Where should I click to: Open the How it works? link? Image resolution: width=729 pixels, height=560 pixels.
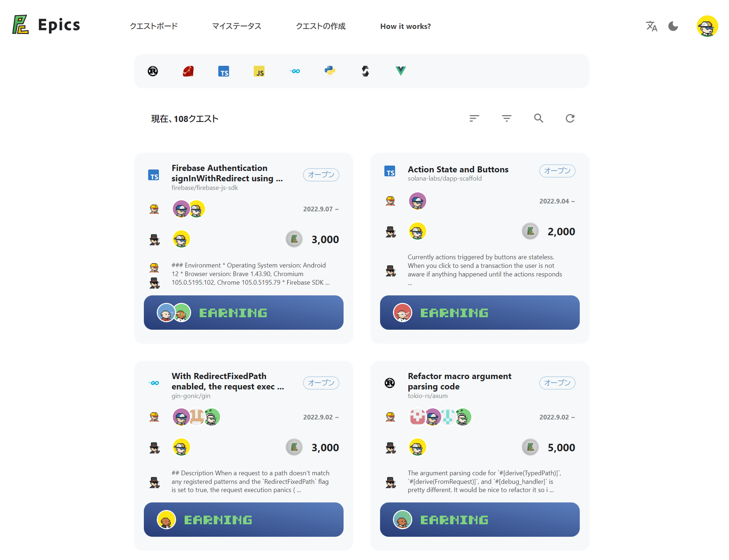pyautogui.click(x=405, y=26)
